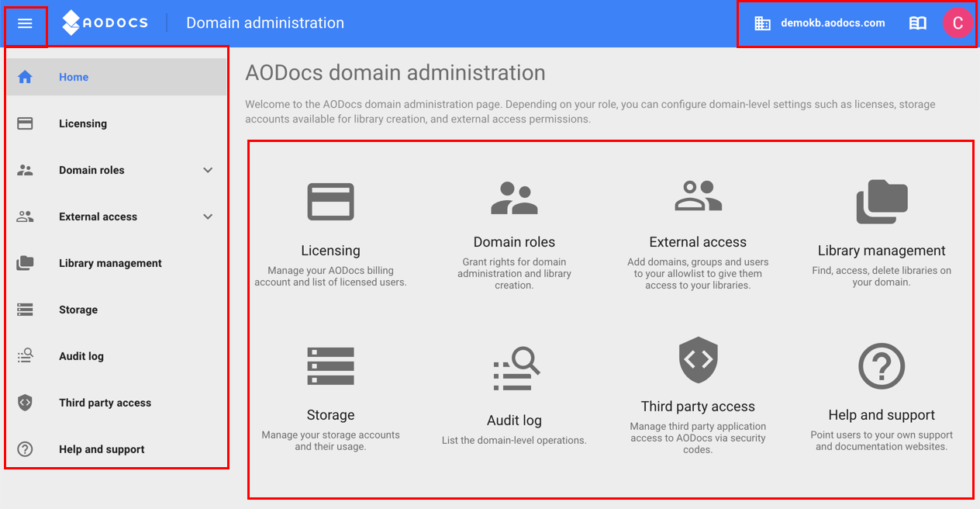Select Domain roles label in sidebar

pyautogui.click(x=91, y=170)
